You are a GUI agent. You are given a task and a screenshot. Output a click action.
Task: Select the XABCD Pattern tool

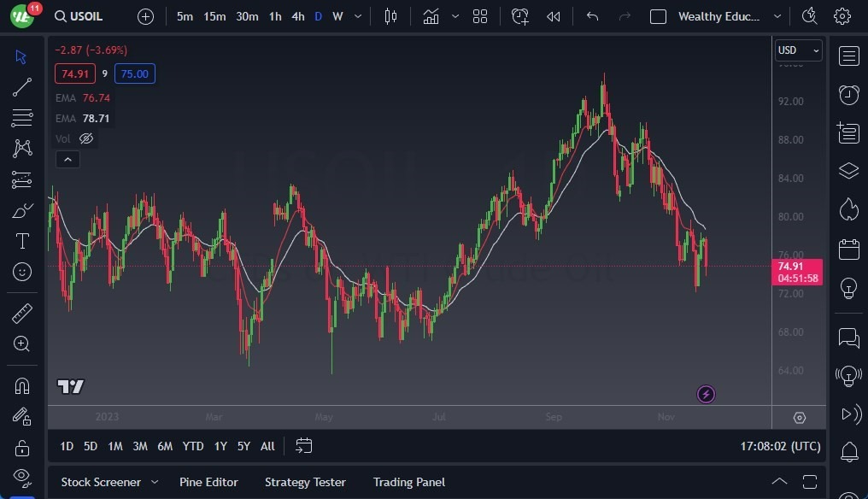pyautogui.click(x=21, y=147)
